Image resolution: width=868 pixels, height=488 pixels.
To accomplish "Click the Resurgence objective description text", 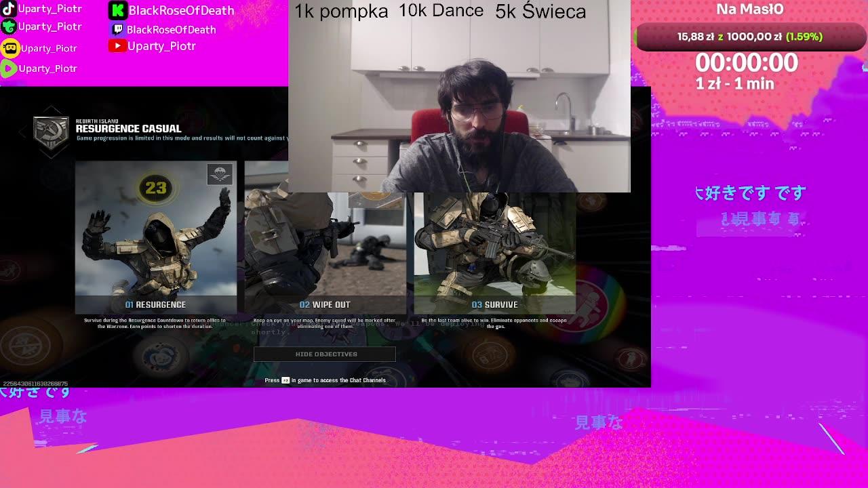I will click(155, 323).
